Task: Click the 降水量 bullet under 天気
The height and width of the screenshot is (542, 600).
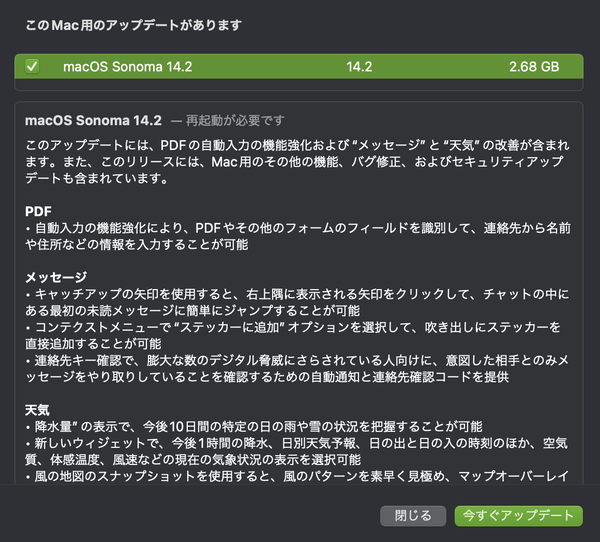Action: coord(254,426)
